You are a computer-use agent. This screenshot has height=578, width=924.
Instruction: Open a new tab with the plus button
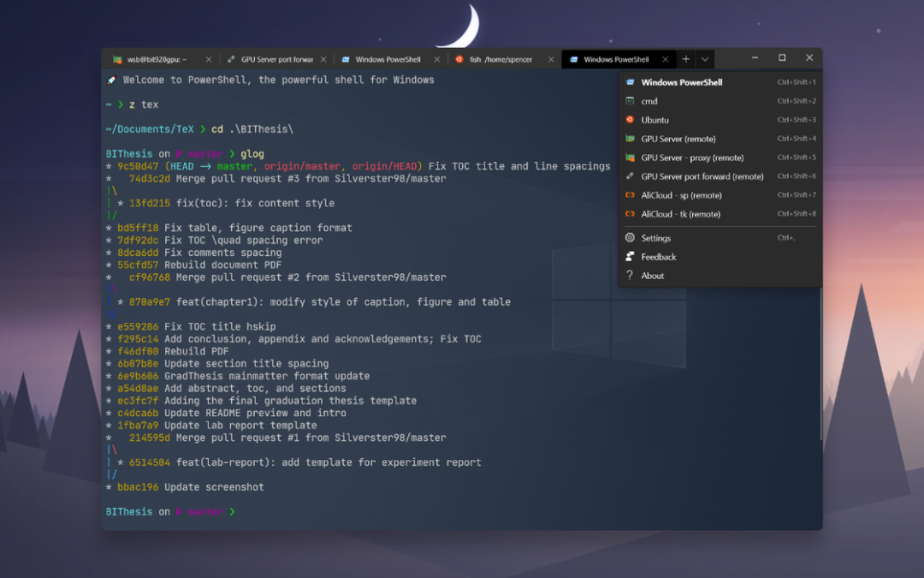pyautogui.click(x=686, y=59)
